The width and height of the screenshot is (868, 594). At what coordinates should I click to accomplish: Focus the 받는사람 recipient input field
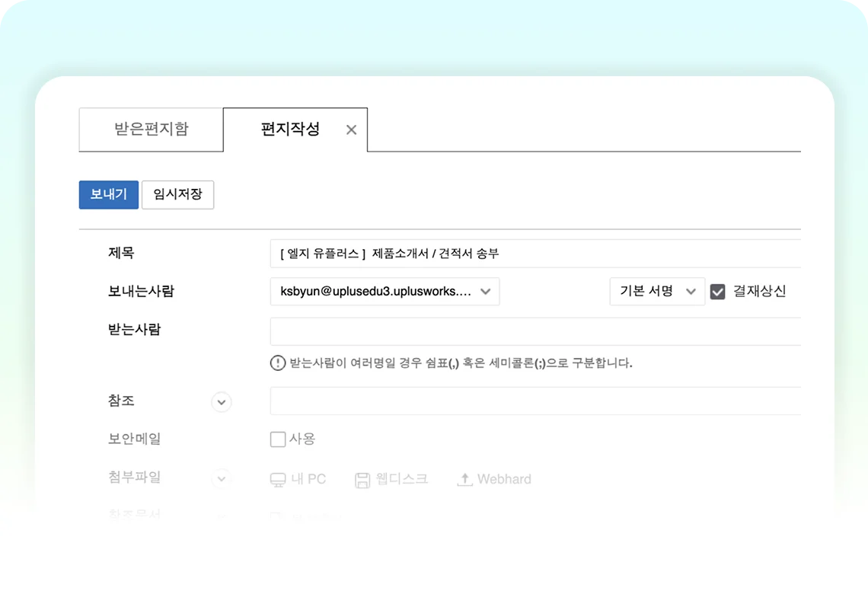tap(533, 332)
